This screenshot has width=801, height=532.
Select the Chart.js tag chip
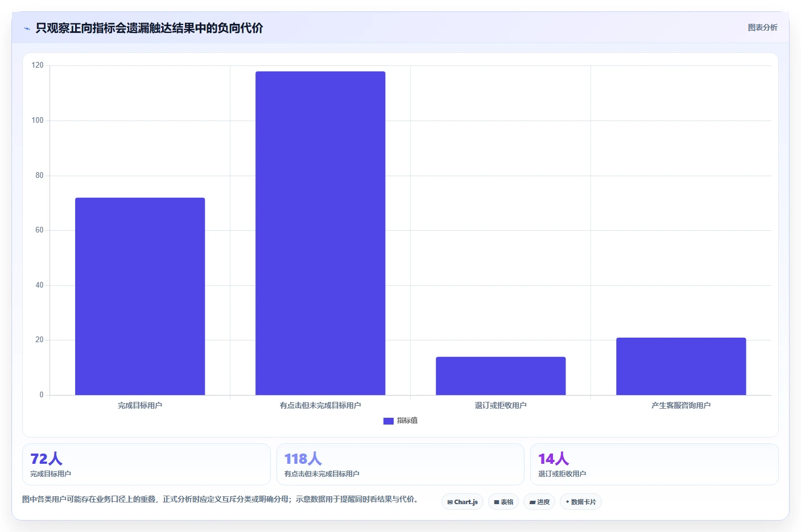click(463, 502)
